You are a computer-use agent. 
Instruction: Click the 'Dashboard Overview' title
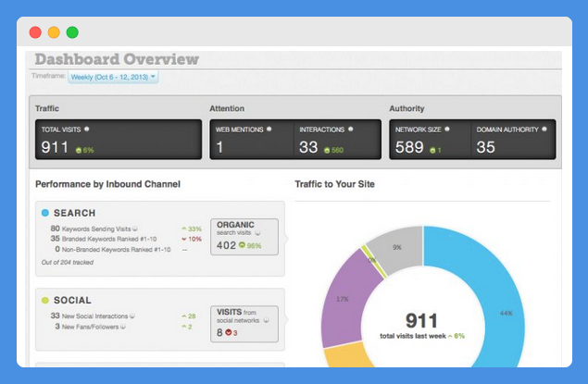point(117,59)
